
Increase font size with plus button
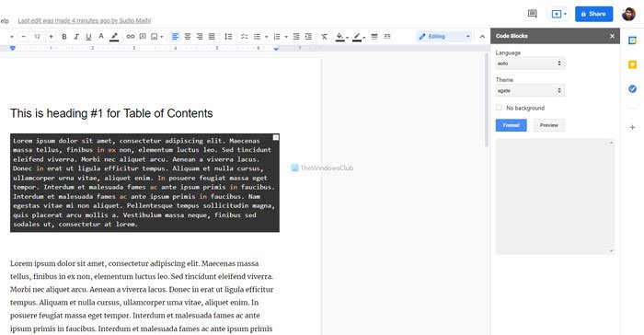51,37
